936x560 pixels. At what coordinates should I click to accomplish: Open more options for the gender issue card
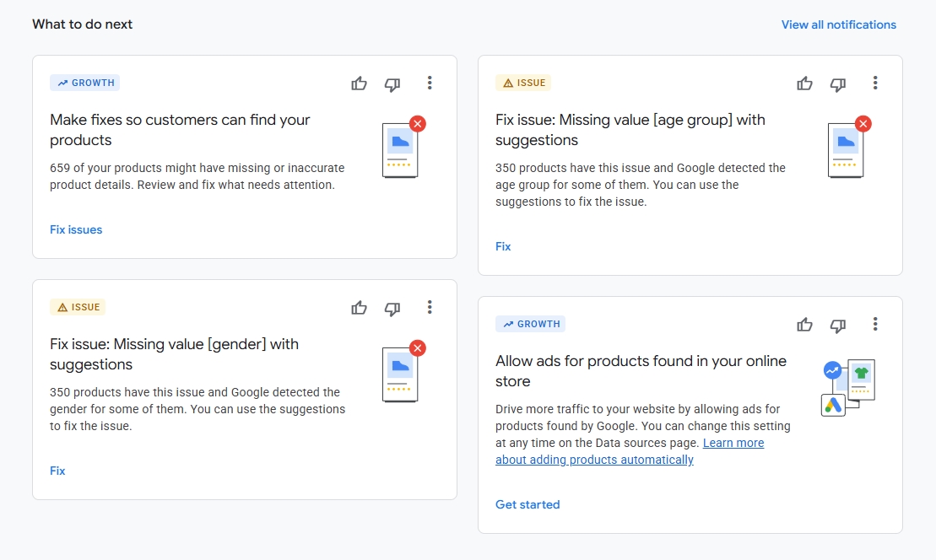click(430, 309)
